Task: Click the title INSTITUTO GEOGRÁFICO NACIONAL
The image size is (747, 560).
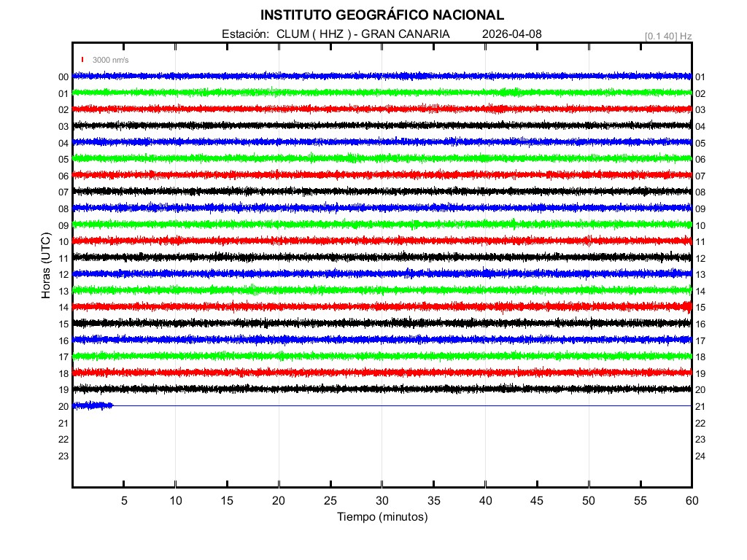Action: pyautogui.click(x=382, y=15)
